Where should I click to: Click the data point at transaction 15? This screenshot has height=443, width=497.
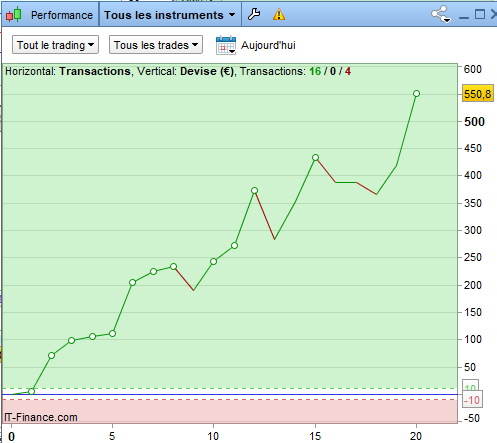tap(315, 157)
